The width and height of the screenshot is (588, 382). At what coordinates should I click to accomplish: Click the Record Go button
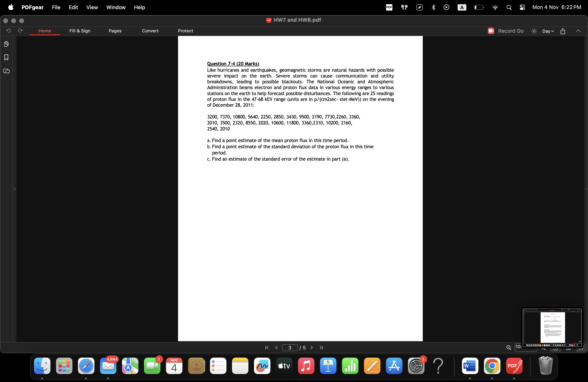(505, 31)
